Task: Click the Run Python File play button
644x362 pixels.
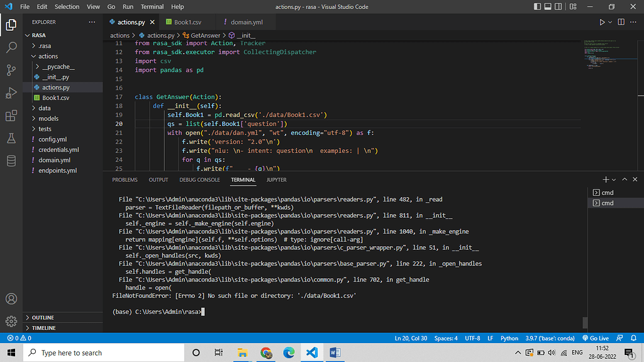Action: [602, 22]
